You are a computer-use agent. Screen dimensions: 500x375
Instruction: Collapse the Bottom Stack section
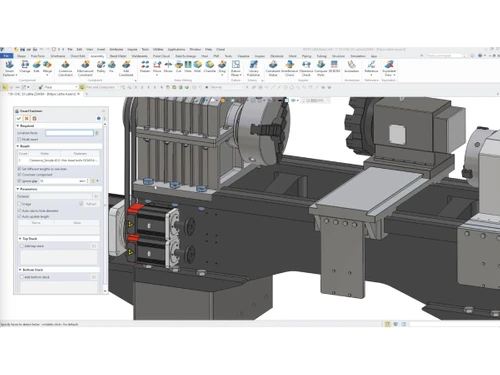point(20,270)
